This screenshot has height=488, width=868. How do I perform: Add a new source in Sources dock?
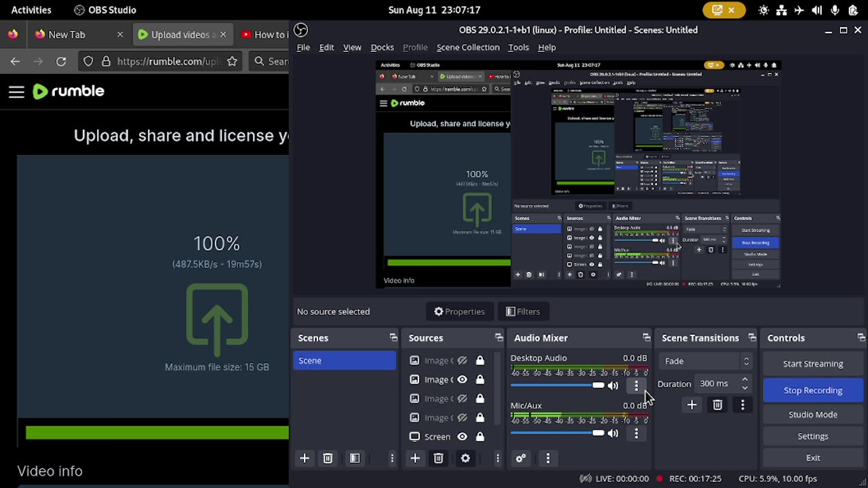tap(415, 458)
